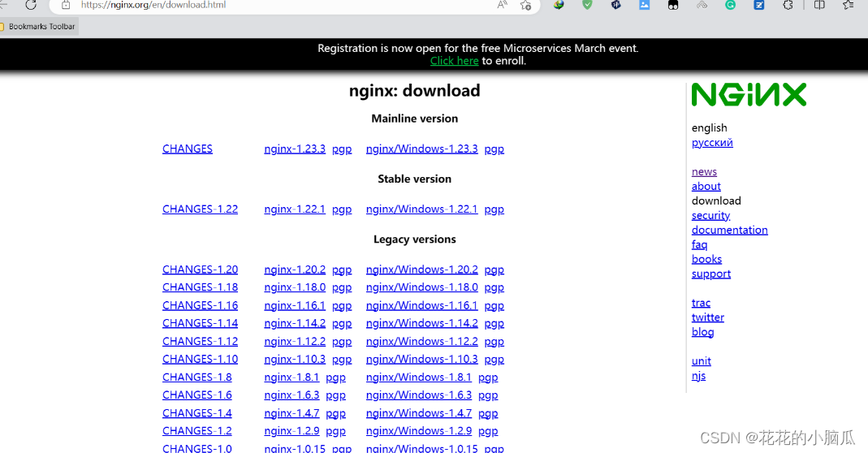Viewport: 868px width, 453px height.
Task: Open the documentation link in sidebar
Action: 730,230
